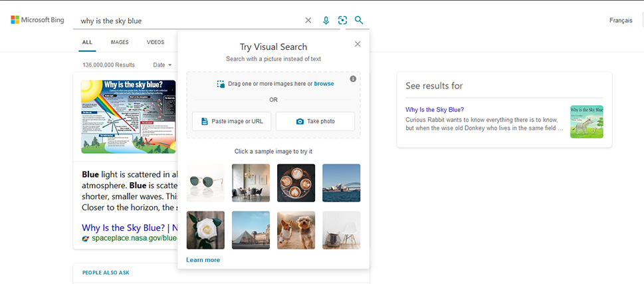The height and width of the screenshot is (284, 644).
Task: Click the PEOPLE ALSO ASK heading
Action: click(106, 273)
